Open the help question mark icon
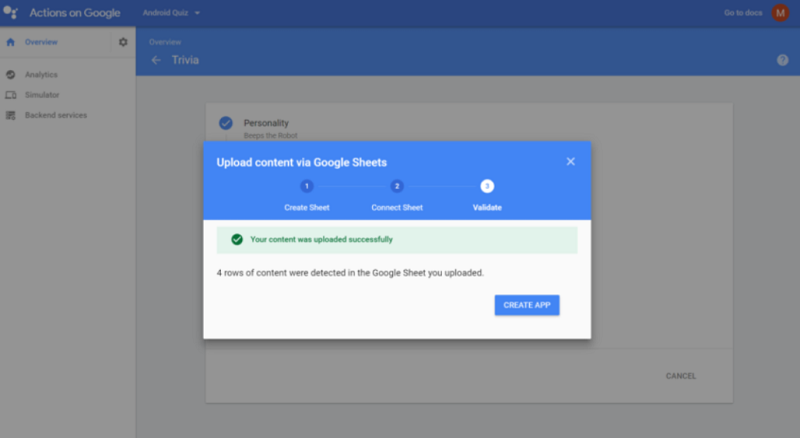The width and height of the screenshot is (800, 438). [x=783, y=60]
